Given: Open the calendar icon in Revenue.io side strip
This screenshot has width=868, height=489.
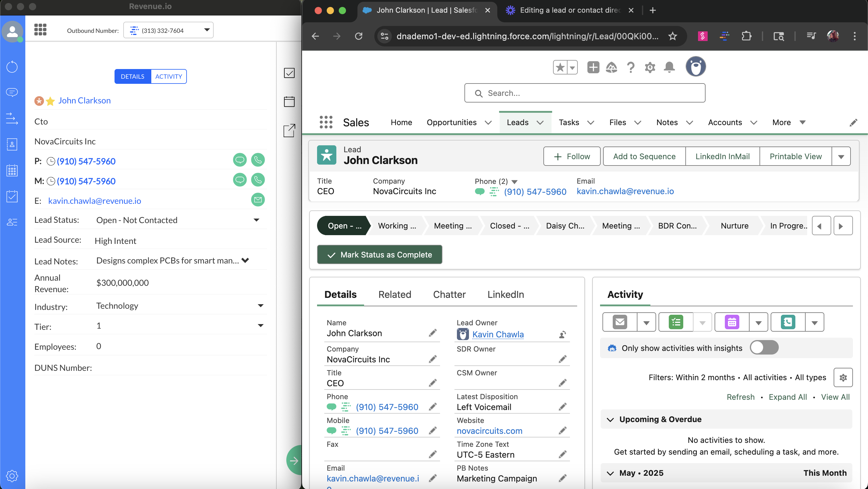Looking at the screenshot, I should point(289,101).
